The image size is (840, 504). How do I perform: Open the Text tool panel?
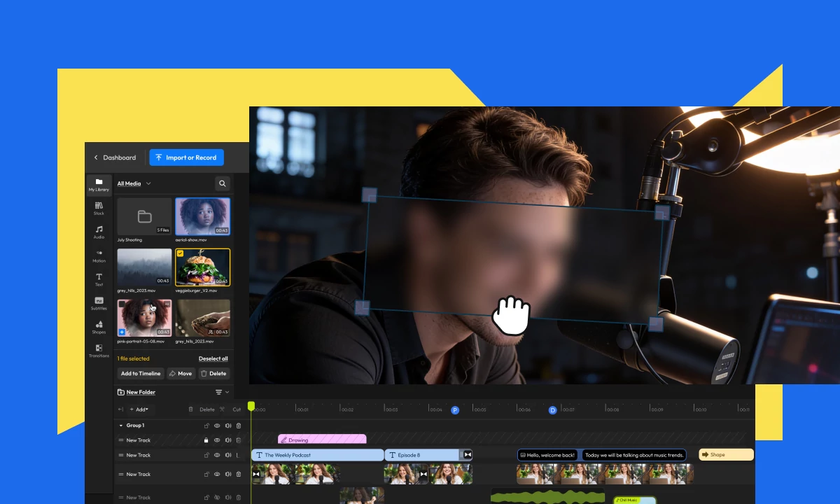point(99,280)
